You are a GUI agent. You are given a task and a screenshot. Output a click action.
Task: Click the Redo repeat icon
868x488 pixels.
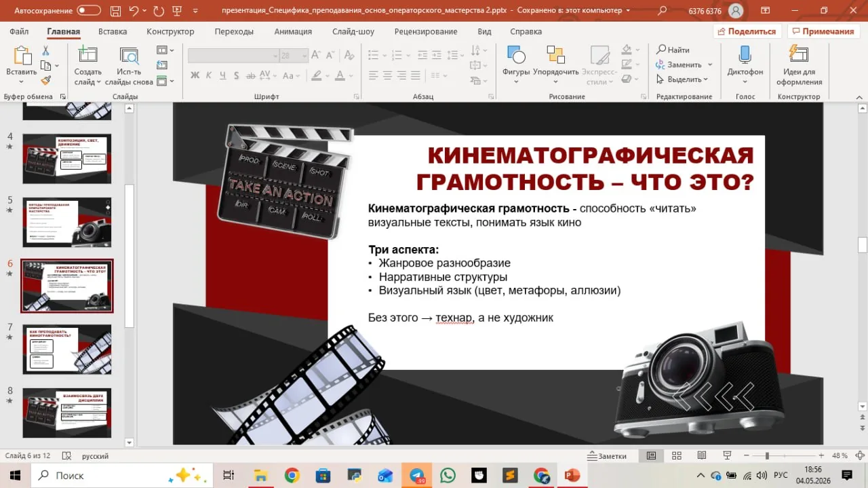point(159,11)
